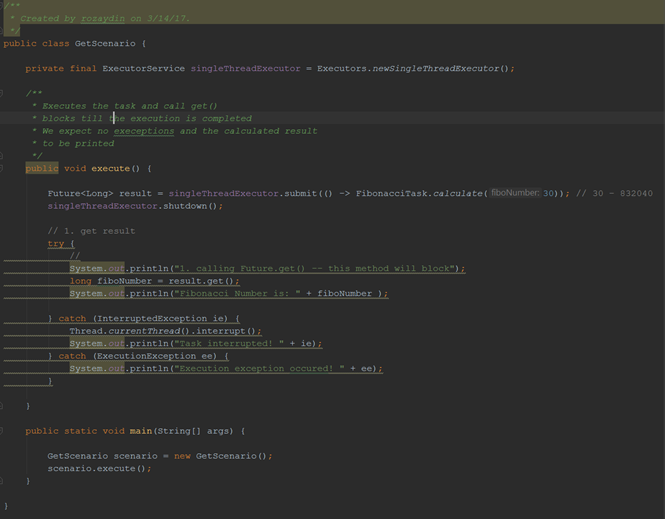Click 'InterruptedException' in the catch clause
This screenshot has height=519, width=665.
pos(152,318)
